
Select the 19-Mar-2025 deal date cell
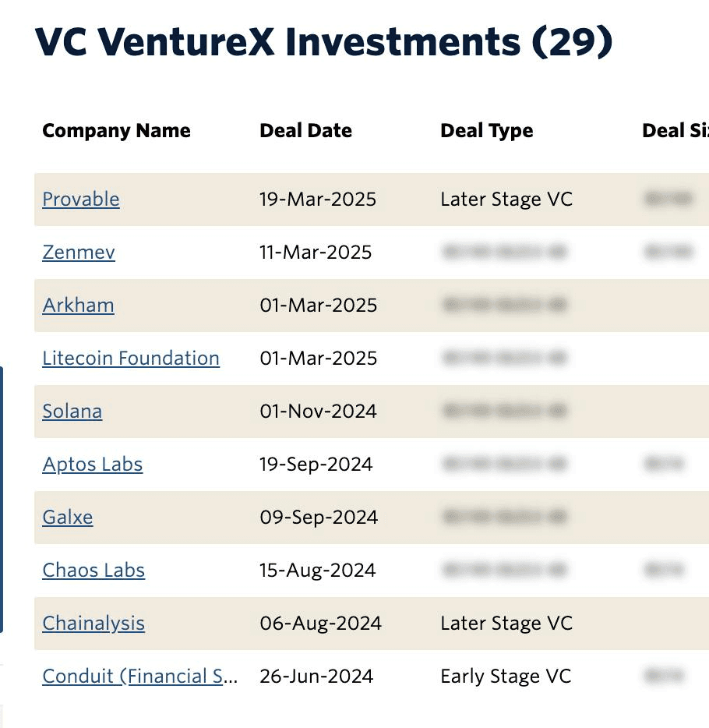point(318,200)
